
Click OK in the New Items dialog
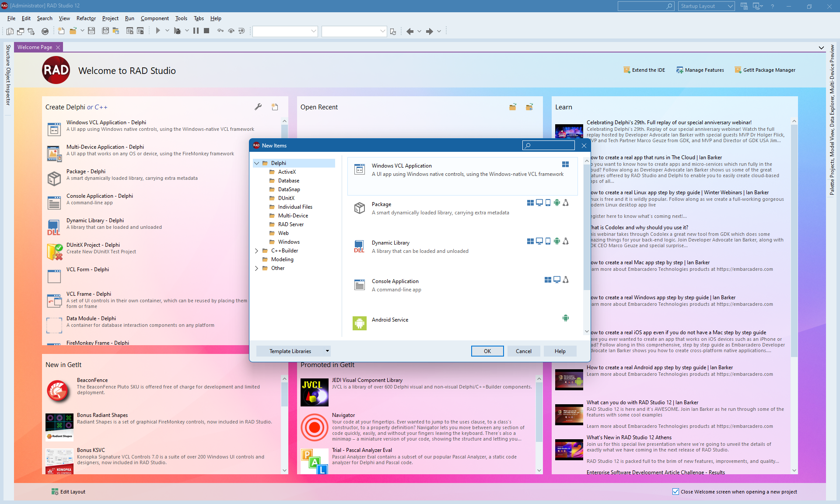tap(487, 351)
